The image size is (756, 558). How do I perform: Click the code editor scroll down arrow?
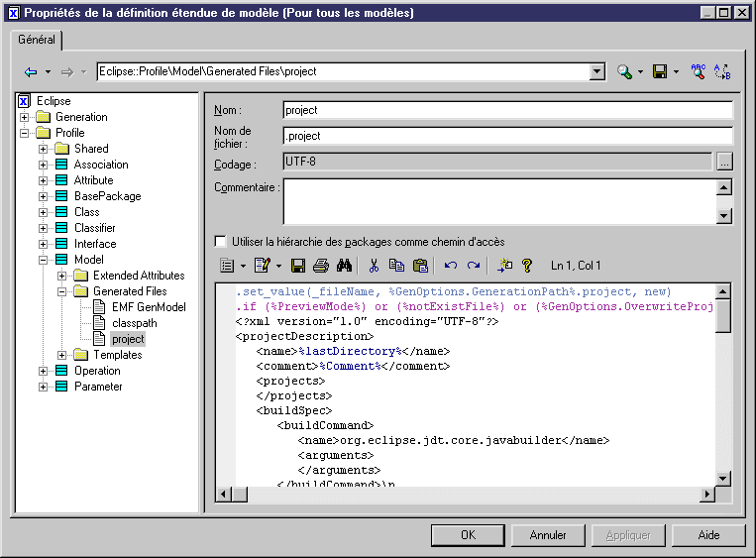tap(722, 479)
